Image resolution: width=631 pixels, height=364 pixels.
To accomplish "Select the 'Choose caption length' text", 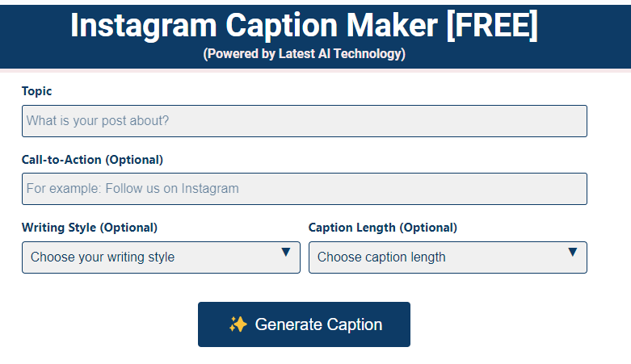I will (381, 257).
